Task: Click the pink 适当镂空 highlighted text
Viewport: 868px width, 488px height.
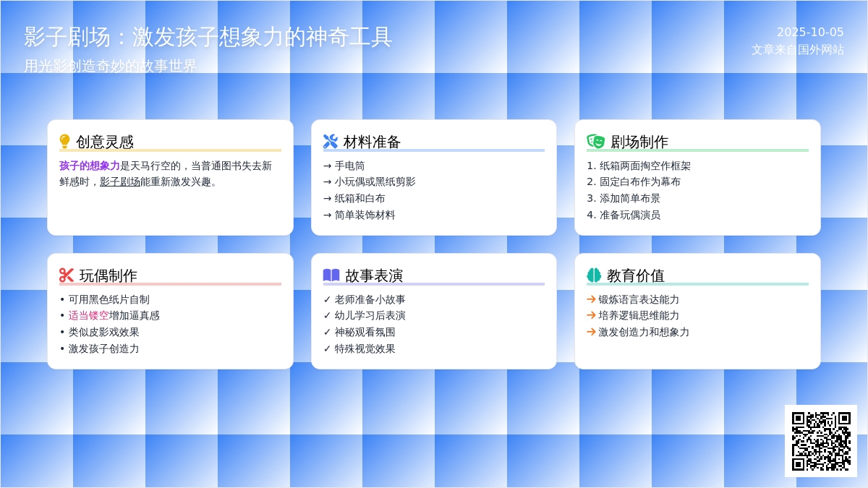Action: pos(89,315)
